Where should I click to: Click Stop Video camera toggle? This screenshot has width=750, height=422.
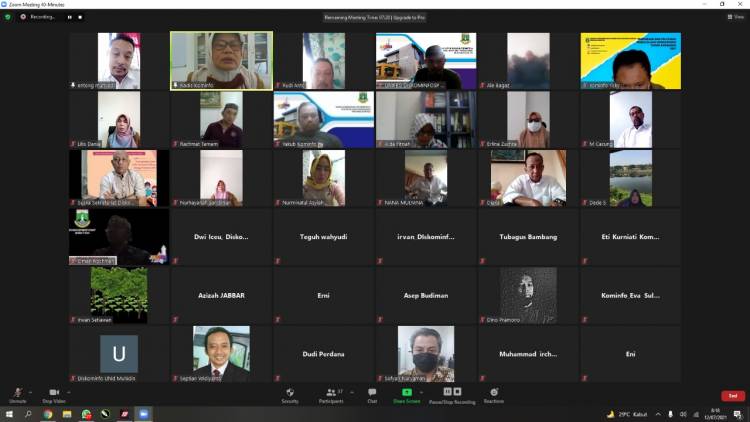point(54,395)
